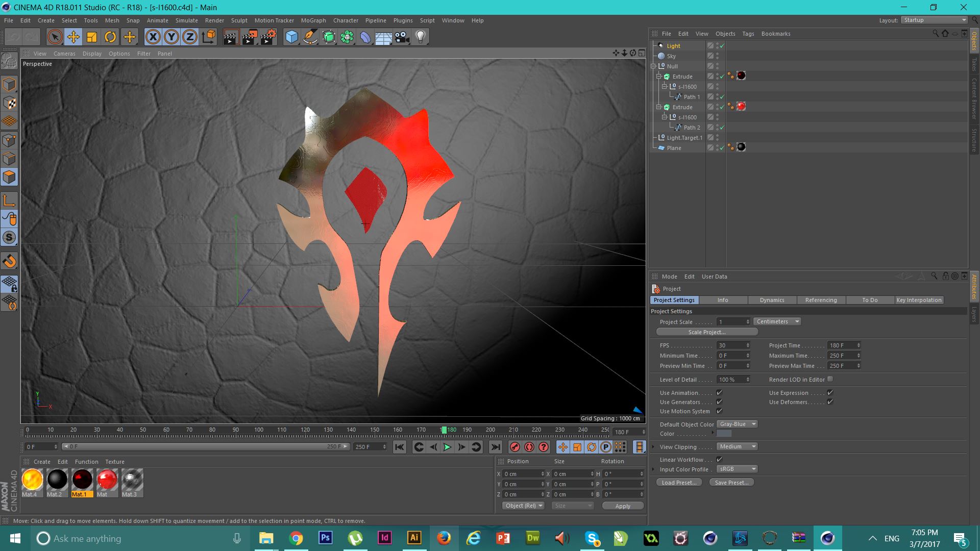The image size is (980, 551).
Task: Open View Clipping Medium dropdown
Action: tap(737, 446)
